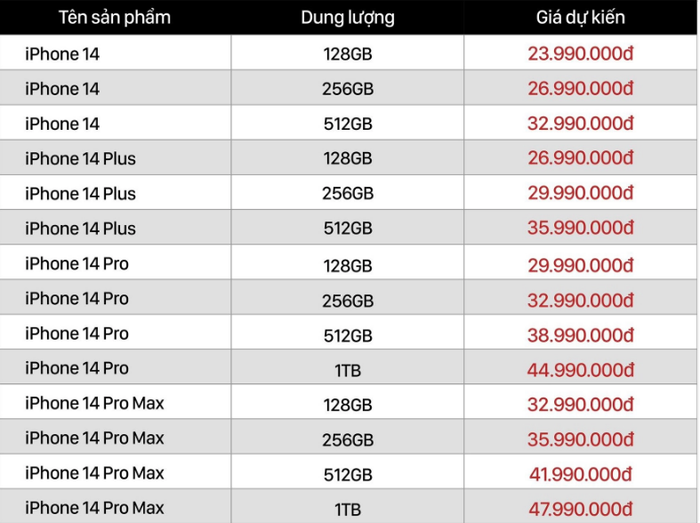Select the iPhone 14 512GB capacity cell
The image size is (700, 523).
click(x=348, y=124)
